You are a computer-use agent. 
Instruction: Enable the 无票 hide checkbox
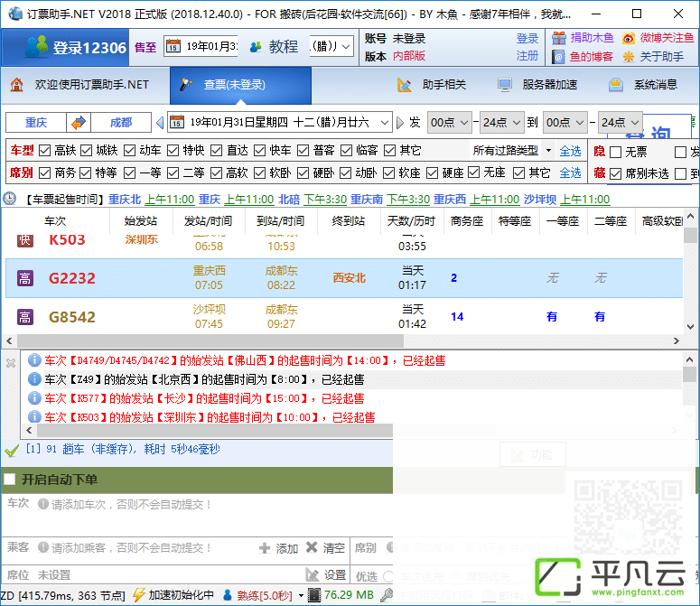616,152
